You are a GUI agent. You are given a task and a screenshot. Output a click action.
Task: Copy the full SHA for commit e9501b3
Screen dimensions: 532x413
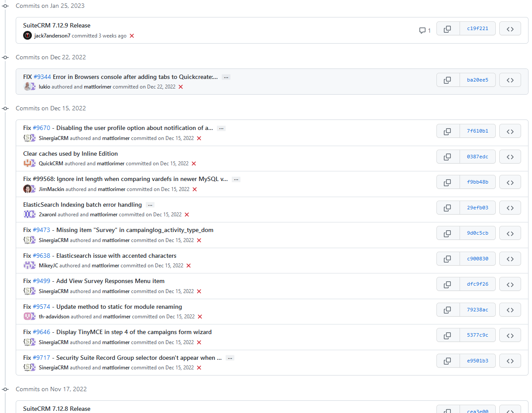448,361
